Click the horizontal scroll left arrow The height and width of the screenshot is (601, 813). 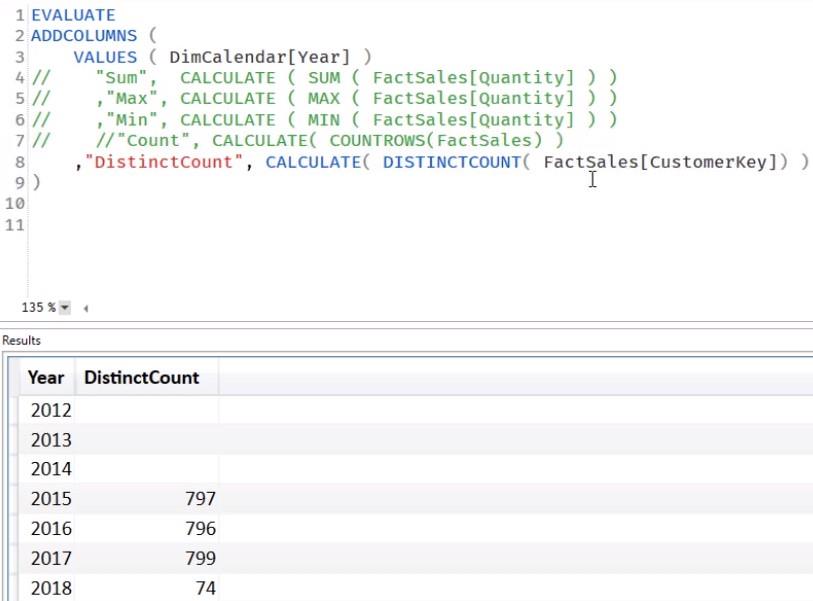point(86,309)
